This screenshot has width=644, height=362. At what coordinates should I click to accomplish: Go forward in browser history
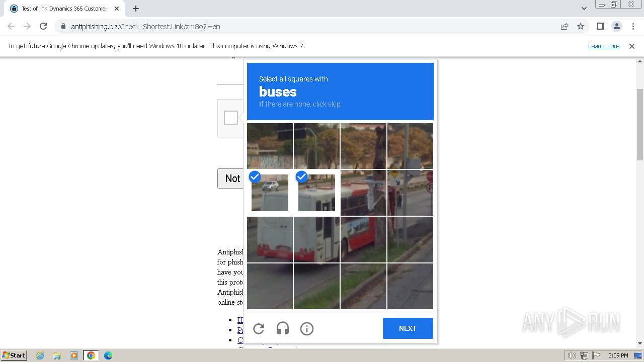pos(27,26)
